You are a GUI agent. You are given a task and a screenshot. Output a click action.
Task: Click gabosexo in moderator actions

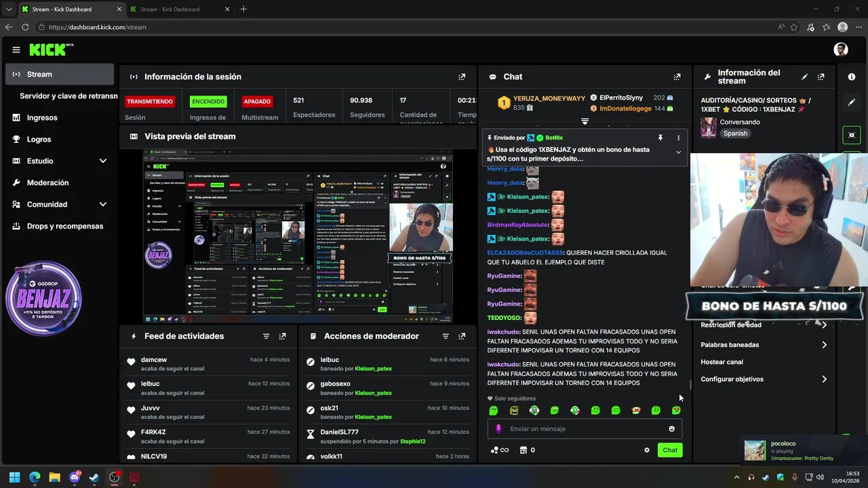(x=336, y=384)
